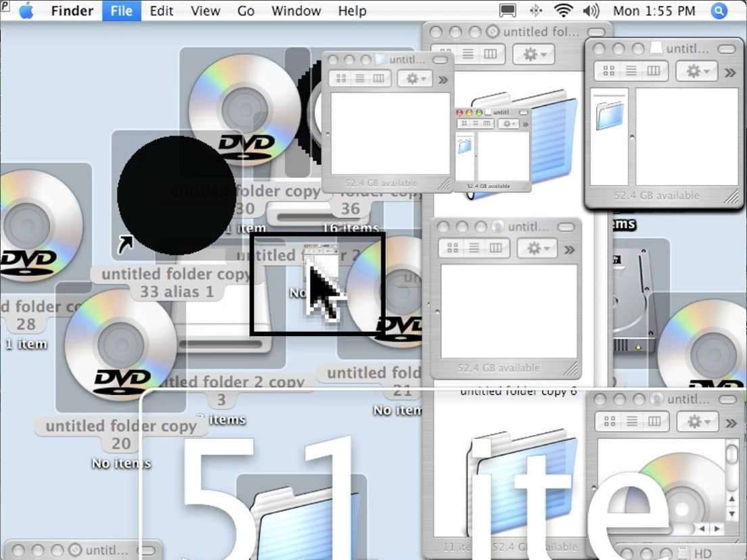The width and height of the screenshot is (747, 560).
Task: Select list view in window with scrollbars
Action: [x=632, y=421]
